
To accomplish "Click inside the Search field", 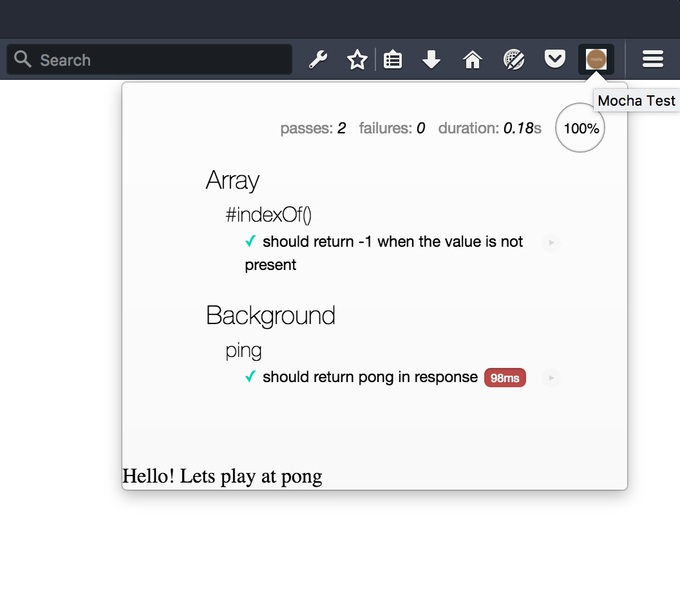I will coord(148,59).
